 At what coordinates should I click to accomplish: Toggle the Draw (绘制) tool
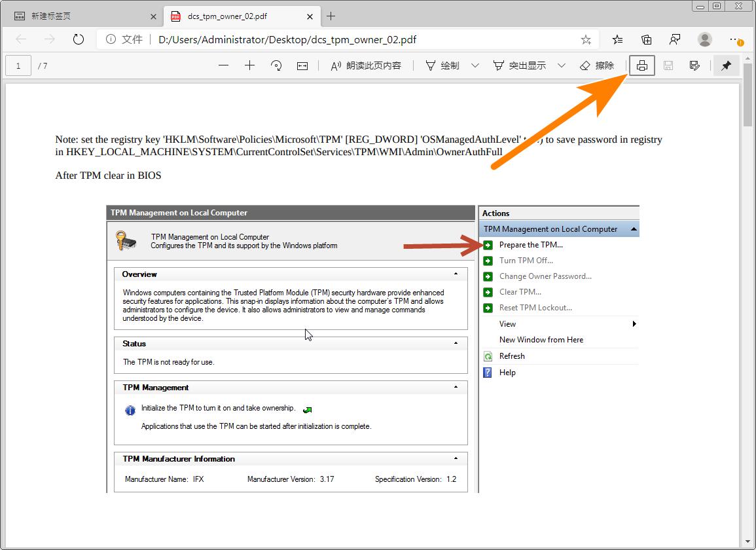[x=442, y=65]
